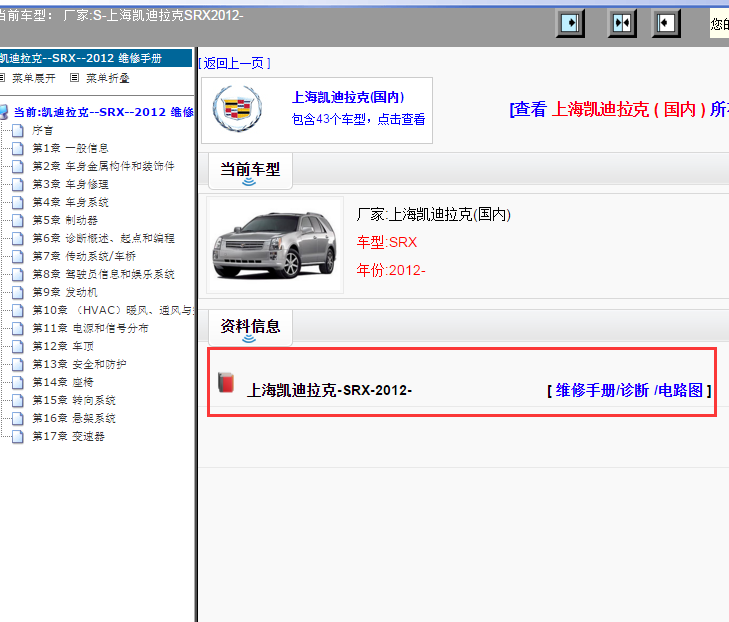This screenshot has height=622, width=729.
Task: Click the 年份:2012- text
Action: point(391,270)
